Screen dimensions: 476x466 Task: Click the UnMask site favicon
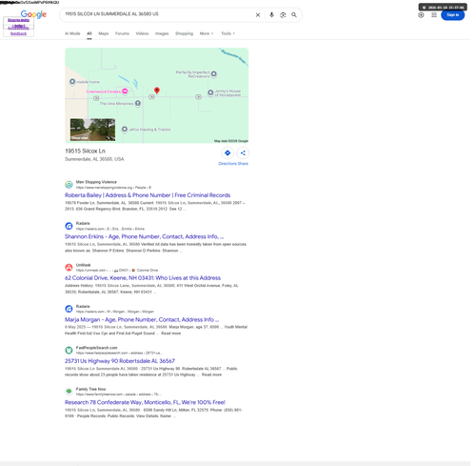point(69,267)
